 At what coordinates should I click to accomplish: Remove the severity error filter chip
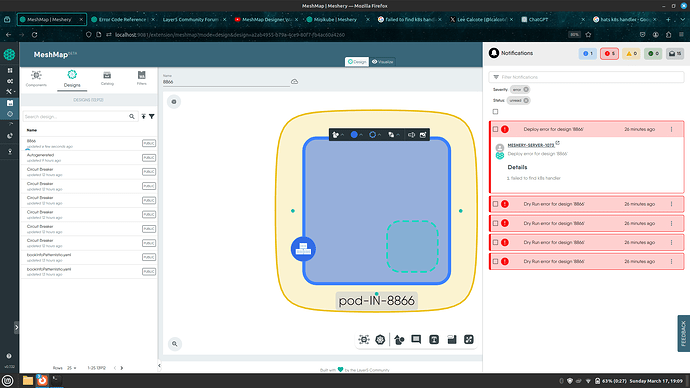(526, 89)
